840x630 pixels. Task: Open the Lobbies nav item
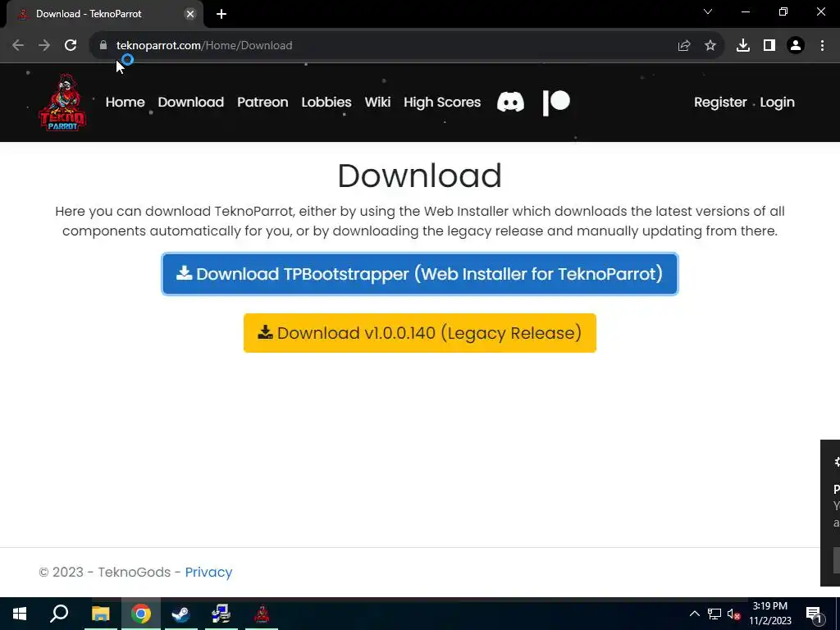tap(326, 103)
